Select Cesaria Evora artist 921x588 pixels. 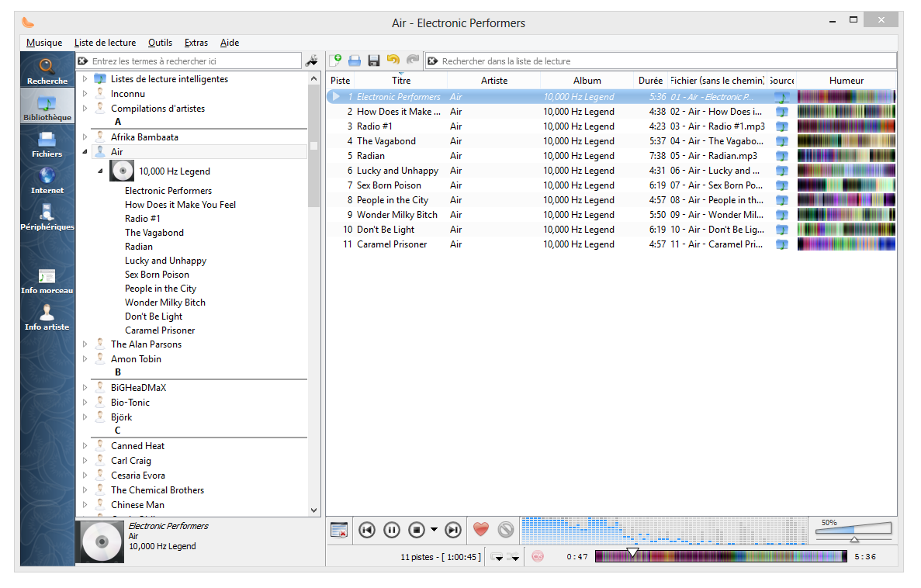138,476
